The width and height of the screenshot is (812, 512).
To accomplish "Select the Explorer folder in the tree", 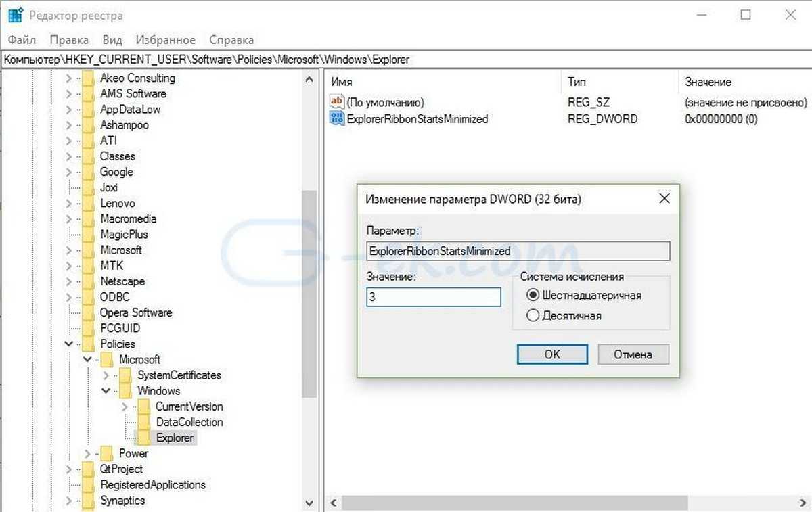I will coord(174,438).
